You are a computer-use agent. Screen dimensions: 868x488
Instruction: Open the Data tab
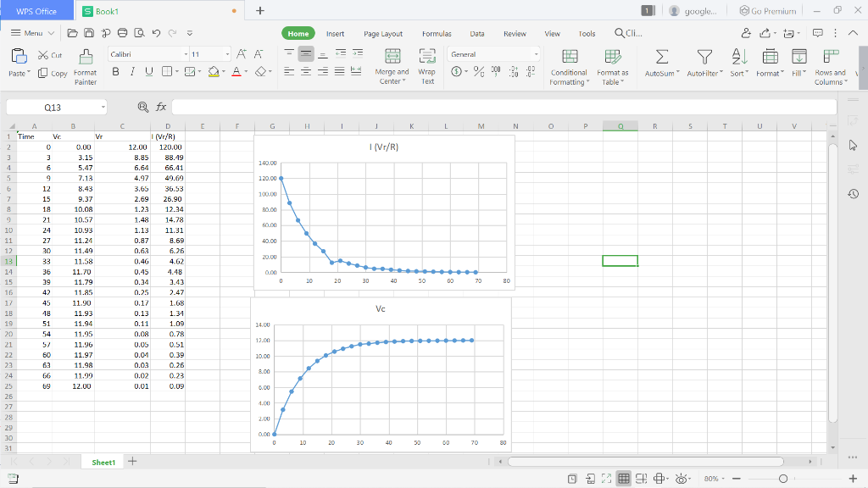(x=477, y=34)
